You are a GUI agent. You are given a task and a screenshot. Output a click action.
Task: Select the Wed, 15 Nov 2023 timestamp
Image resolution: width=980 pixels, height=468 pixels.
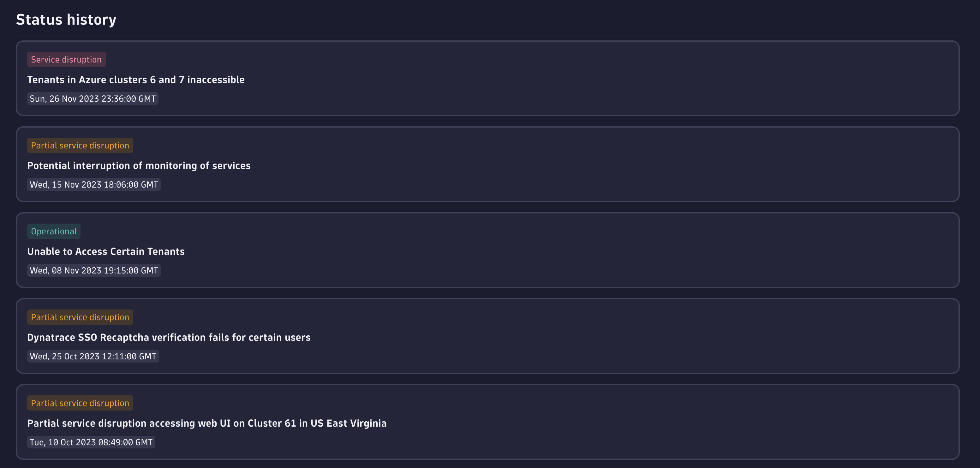click(93, 184)
